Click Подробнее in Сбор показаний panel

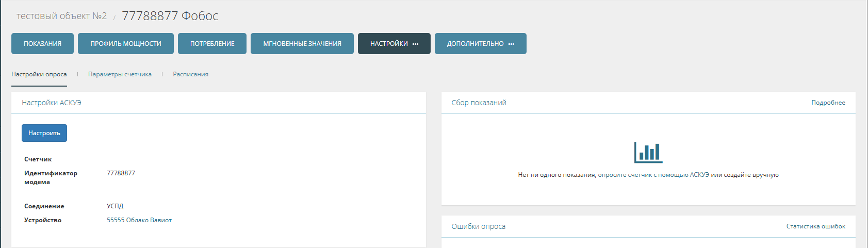click(828, 103)
